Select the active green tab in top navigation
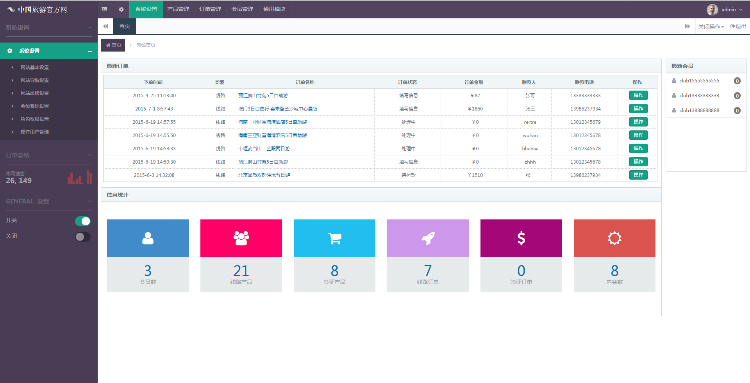This screenshot has width=750, height=383. click(146, 9)
